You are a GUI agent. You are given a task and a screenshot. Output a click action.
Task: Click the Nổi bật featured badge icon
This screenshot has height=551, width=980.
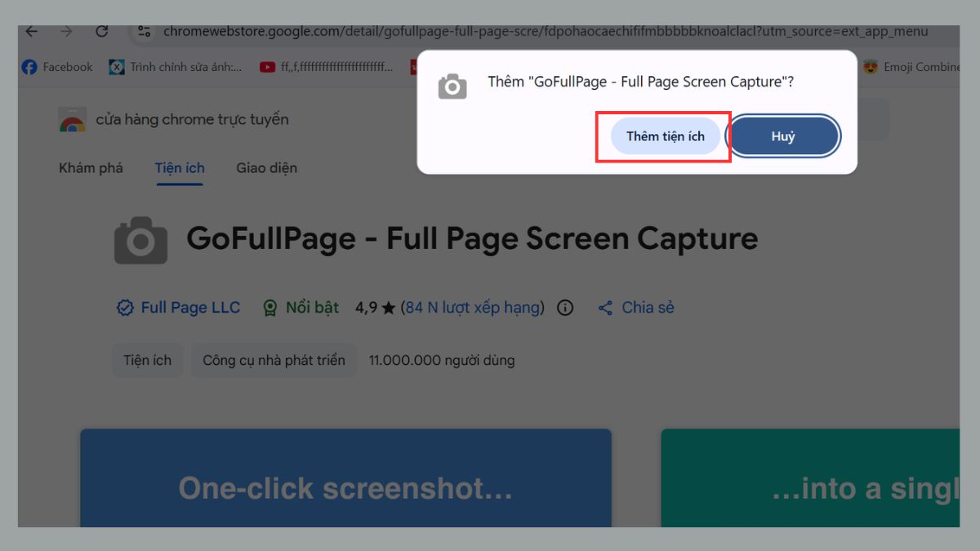coord(269,308)
